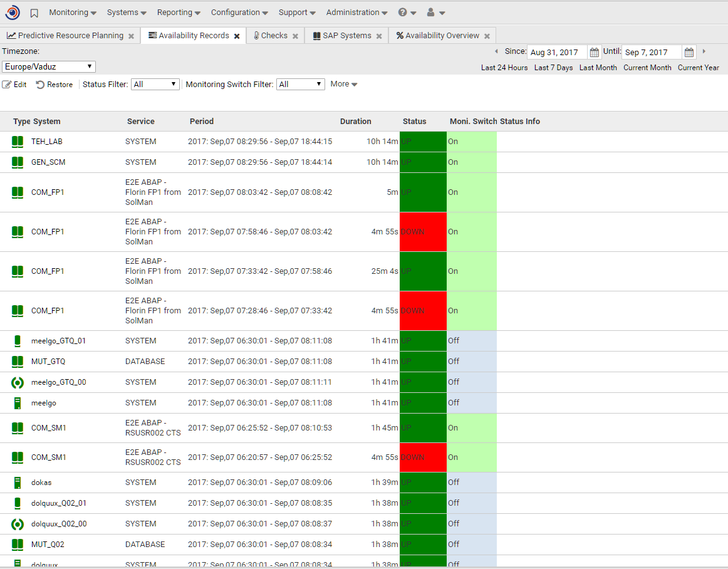Go to next date range arrow

[x=704, y=51]
